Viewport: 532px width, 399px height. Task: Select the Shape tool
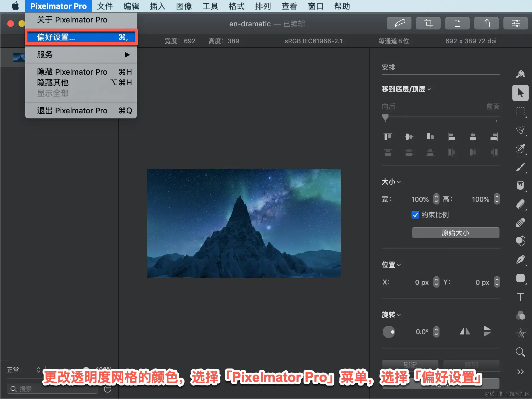[521, 278]
